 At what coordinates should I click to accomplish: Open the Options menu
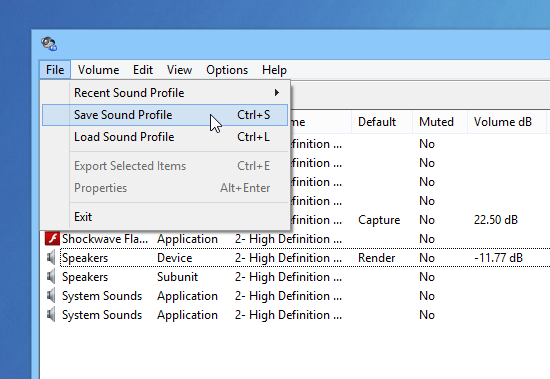[x=227, y=70]
